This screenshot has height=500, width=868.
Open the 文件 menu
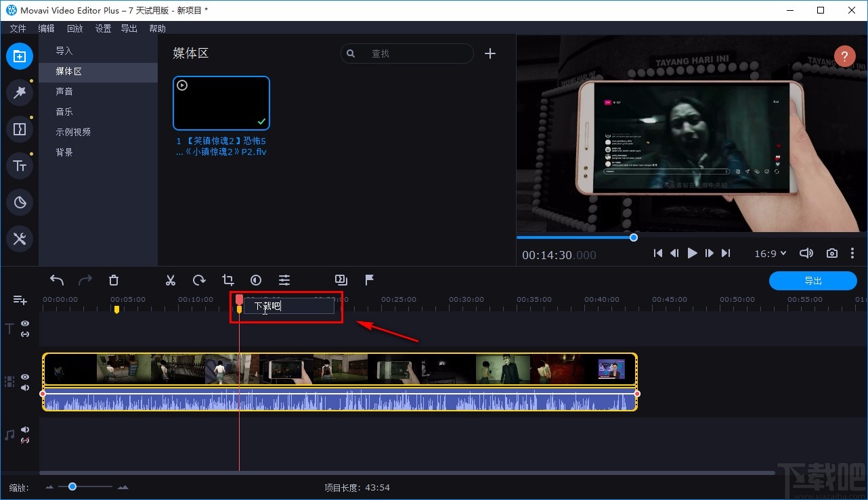[18, 28]
